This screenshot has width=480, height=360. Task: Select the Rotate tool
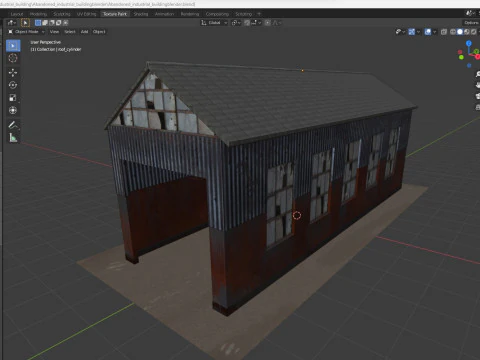pos(13,85)
